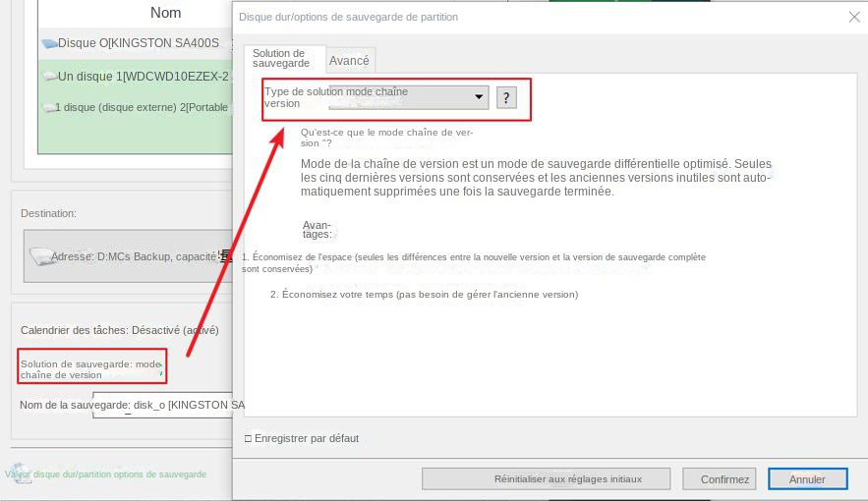Screen dimensions: 868x501
Task: Click the Annuler button
Action: [807, 479]
